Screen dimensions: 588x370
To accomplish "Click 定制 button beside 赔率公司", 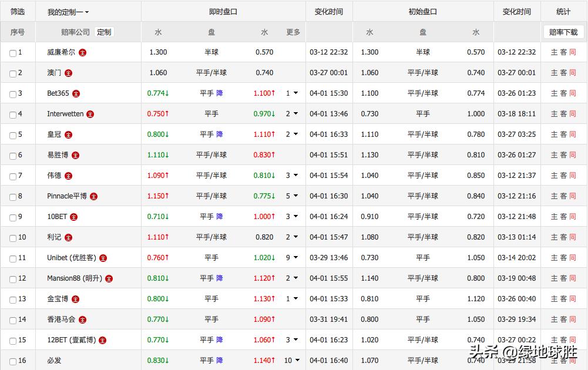I will [104, 32].
